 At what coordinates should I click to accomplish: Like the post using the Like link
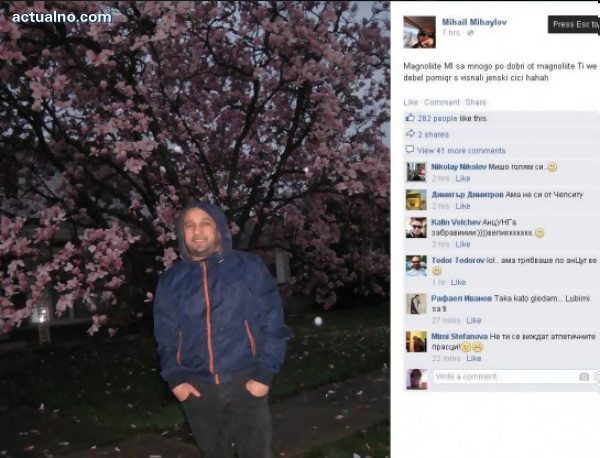click(x=411, y=102)
